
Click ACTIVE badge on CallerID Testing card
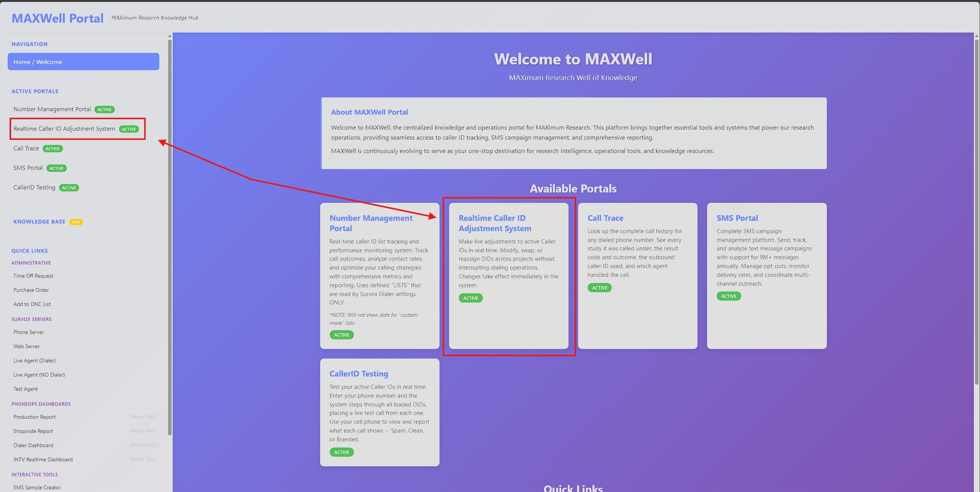(342, 452)
